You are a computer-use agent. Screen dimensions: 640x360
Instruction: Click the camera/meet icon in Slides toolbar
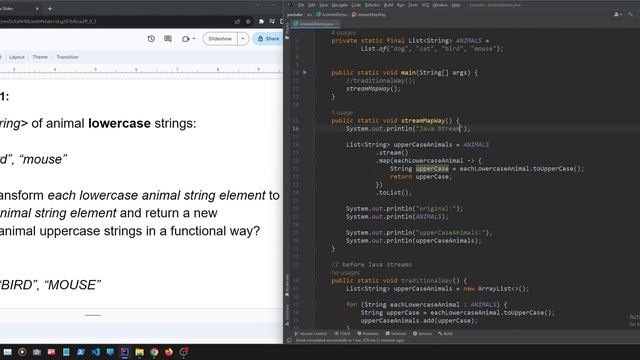[185, 39]
